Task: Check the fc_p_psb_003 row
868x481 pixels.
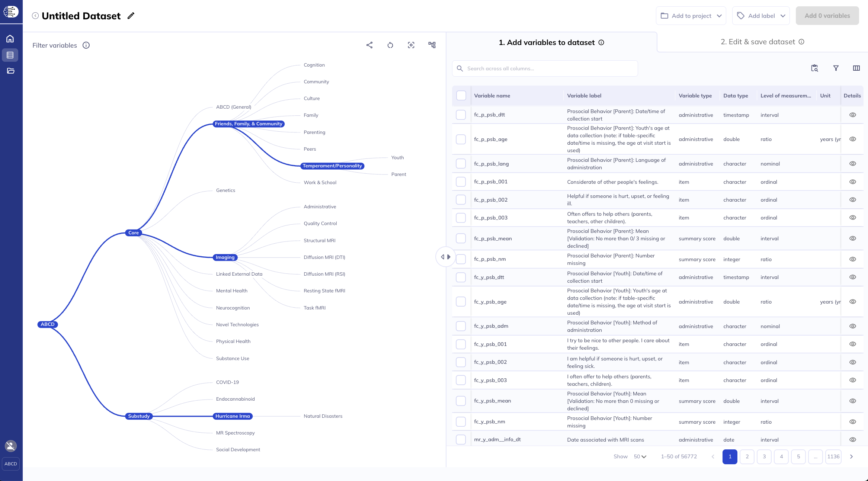Action: [x=461, y=218]
